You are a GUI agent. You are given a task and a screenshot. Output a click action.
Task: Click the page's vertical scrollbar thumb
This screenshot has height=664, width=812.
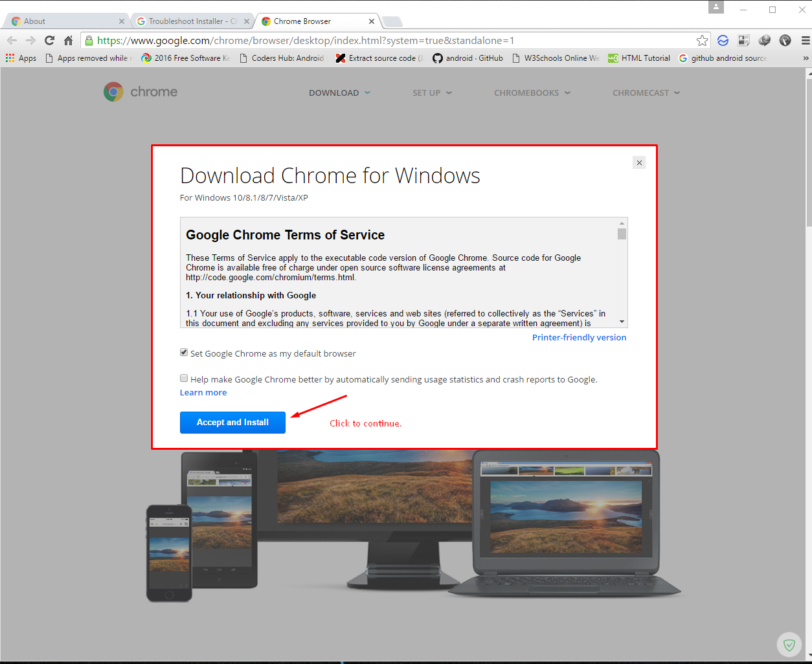(x=809, y=152)
